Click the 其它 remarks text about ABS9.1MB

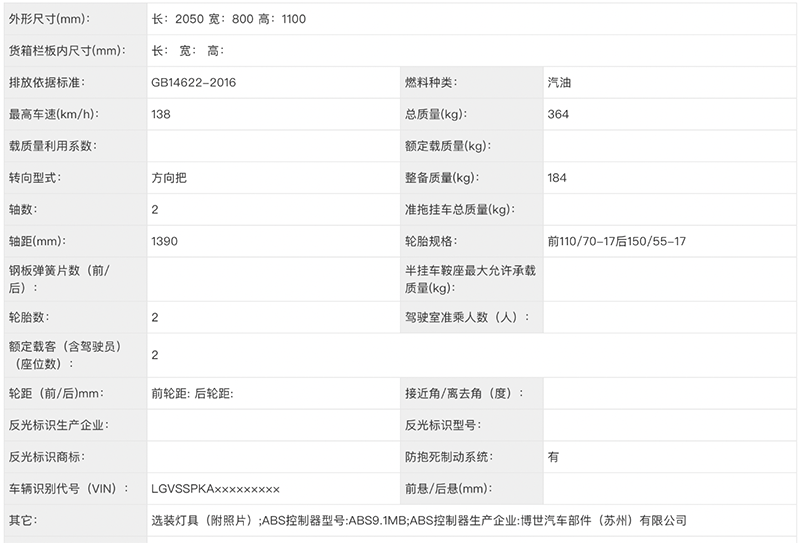point(418,521)
